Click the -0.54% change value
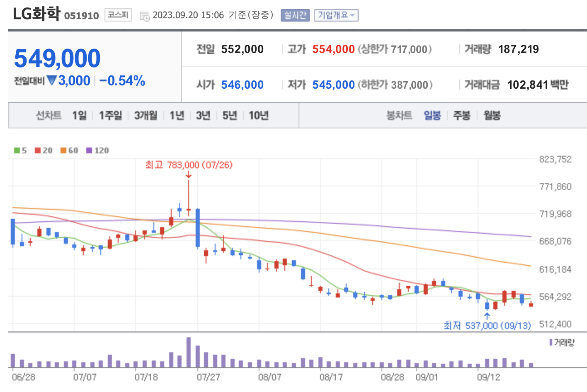The width and height of the screenshot is (587, 392). click(122, 80)
